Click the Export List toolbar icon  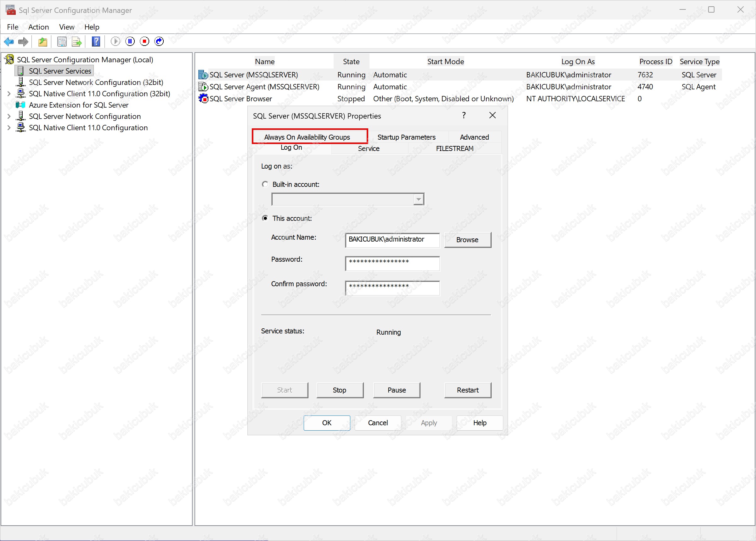coord(77,41)
